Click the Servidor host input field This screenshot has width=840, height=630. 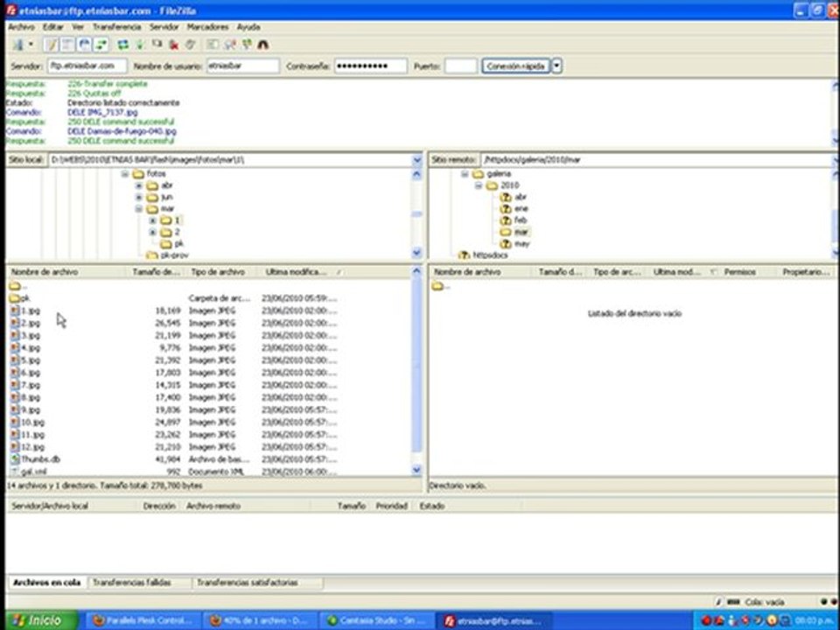point(87,66)
